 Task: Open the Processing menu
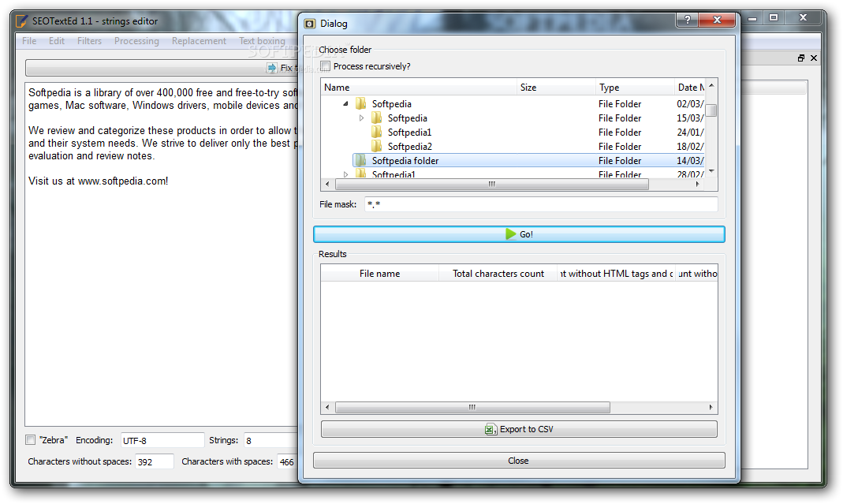136,41
